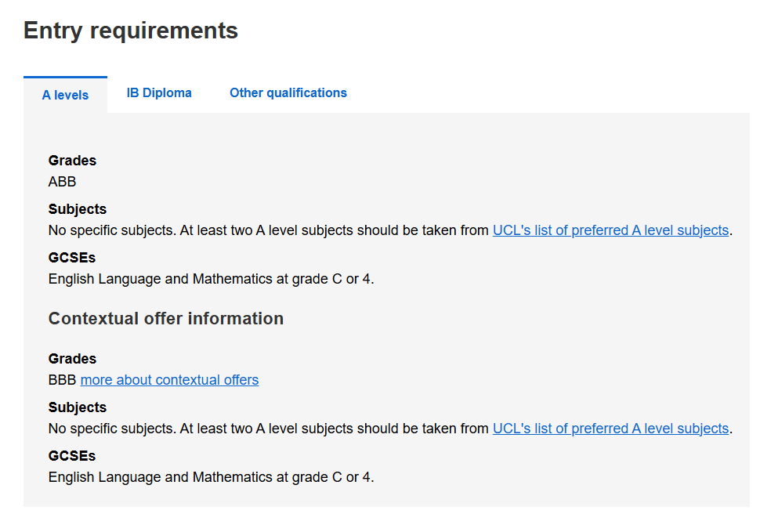Viewport: 778px width, 532px height.
Task: Click the Grades label under Contextual offer
Action: [x=72, y=358]
